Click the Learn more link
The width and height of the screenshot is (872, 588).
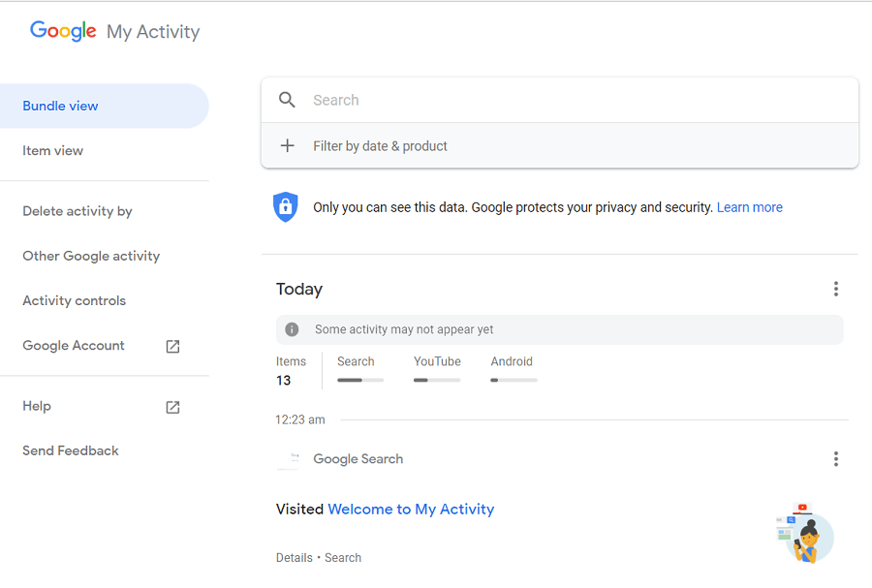click(750, 207)
